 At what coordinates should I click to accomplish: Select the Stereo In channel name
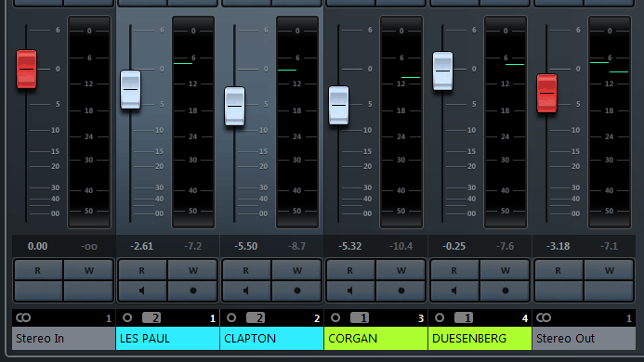click(x=64, y=338)
